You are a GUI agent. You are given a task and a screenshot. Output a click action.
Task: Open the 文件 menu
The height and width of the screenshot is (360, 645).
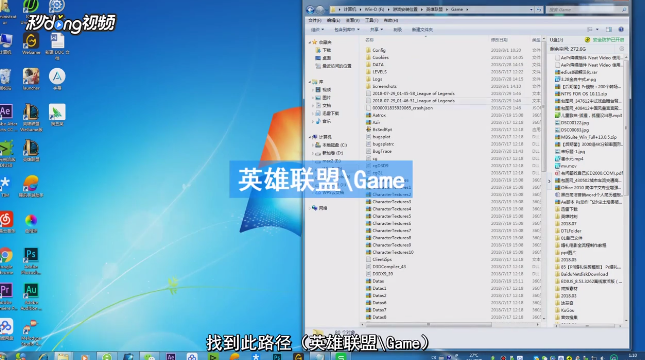315,20
